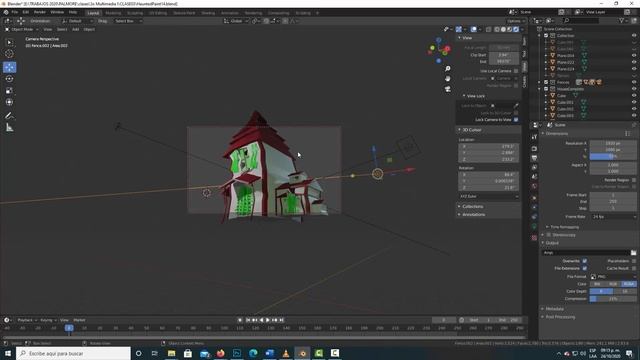Toggle Lock Camera to View checkbox
Viewport: 640px width, 360px height.
click(x=516, y=120)
